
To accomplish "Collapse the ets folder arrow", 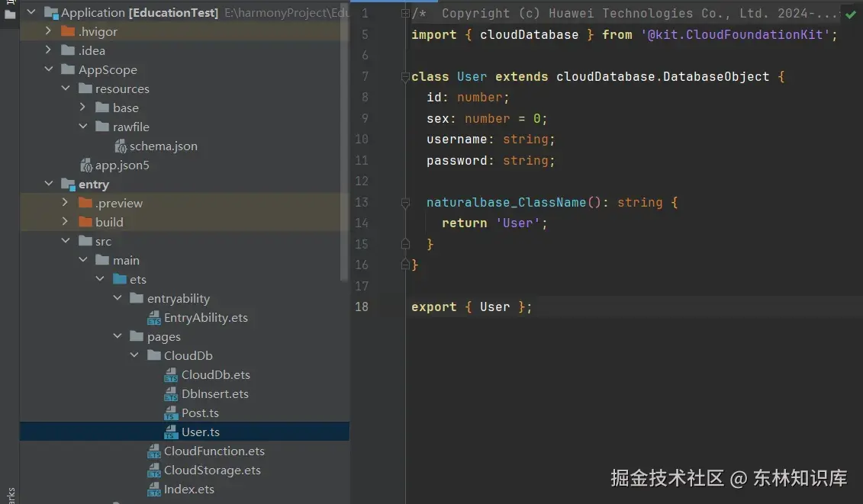I will point(100,279).
